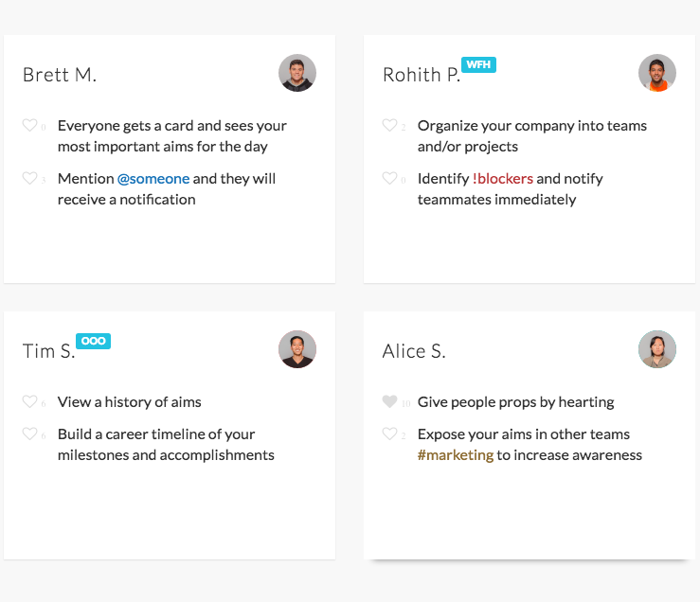Open Tim S.'s avatar image
The width and height of the screenshot is (700, 602).
tap(297, 349)
